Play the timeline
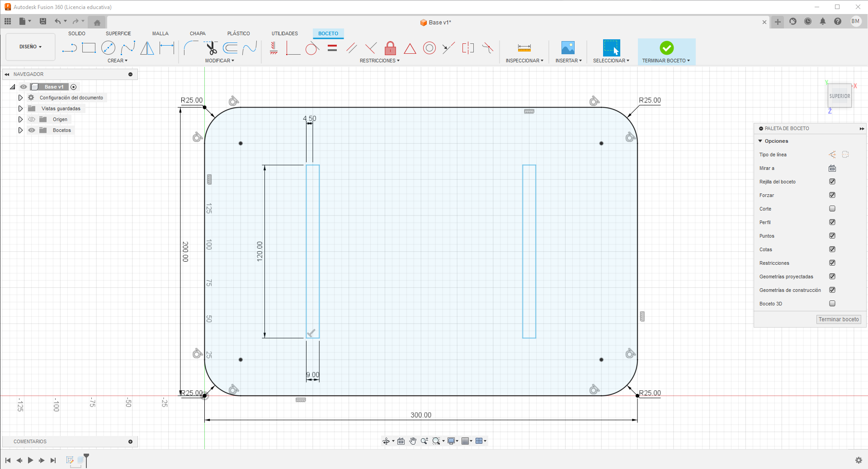Screen dimensions: 868x469 pos(30,460)
